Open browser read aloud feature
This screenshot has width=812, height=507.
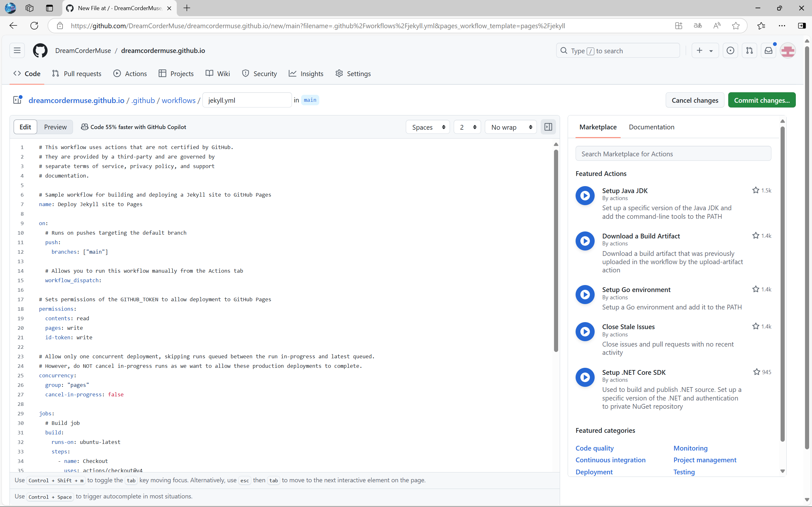coord(717,26)
